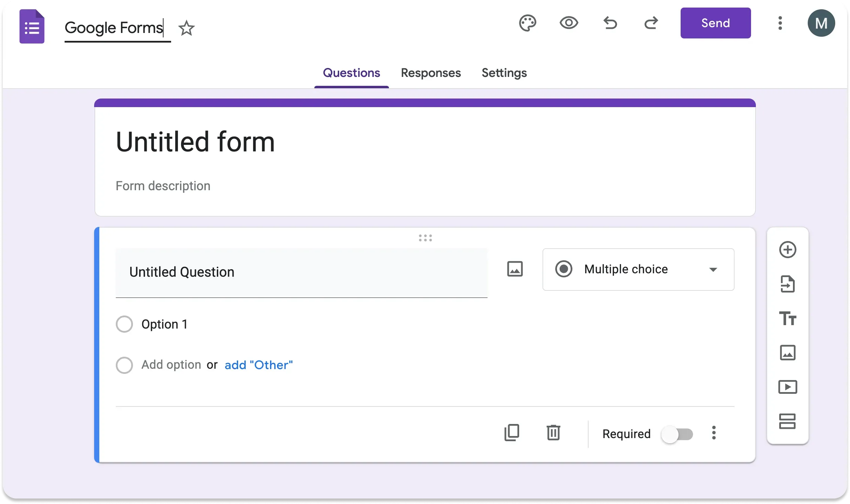Image resolution: width=850 pixels, height=504 pixels.
Task: Open the Settings tab
Action: [504, 73]
